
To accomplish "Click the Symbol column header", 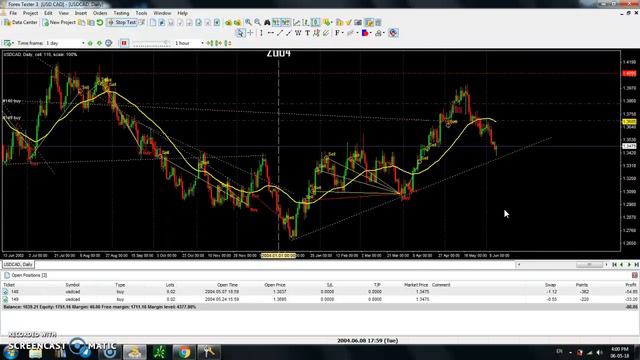I will click(73, 285).
